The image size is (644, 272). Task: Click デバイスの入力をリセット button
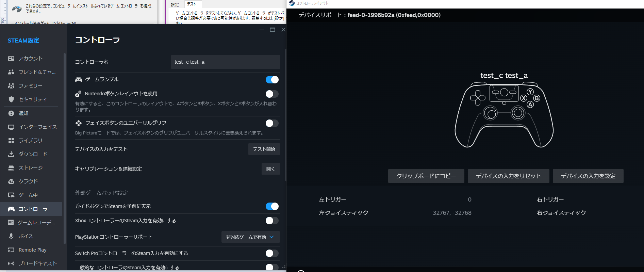[508, 176]
